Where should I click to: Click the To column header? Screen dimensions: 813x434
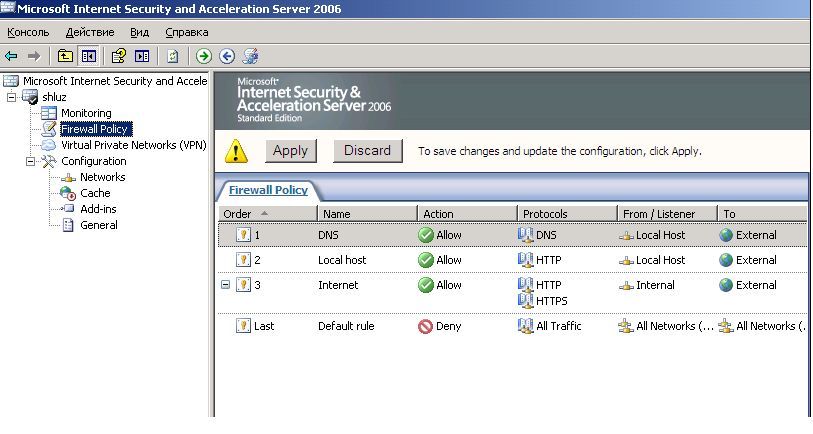[x=762, y=214]
